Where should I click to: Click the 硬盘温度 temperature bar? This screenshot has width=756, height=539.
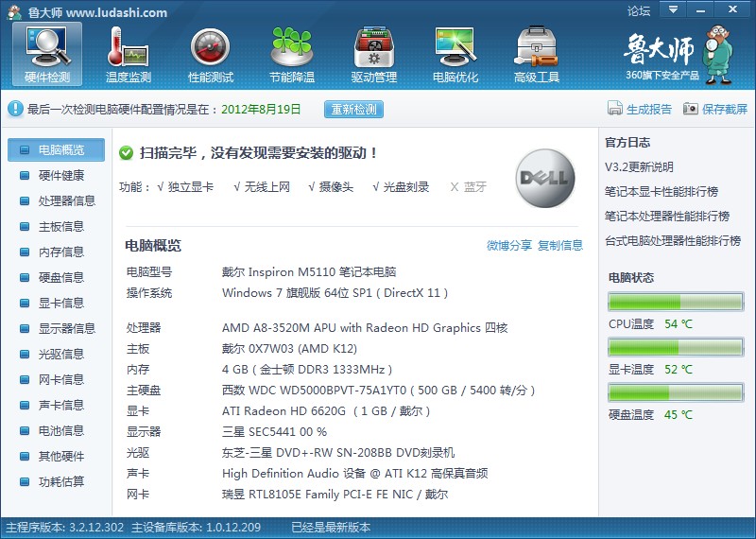tap(676, 392)
